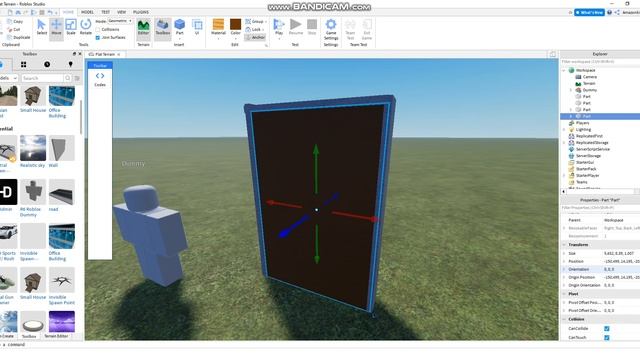Click the Stop button
640x360 pixels.
point(312,27)
